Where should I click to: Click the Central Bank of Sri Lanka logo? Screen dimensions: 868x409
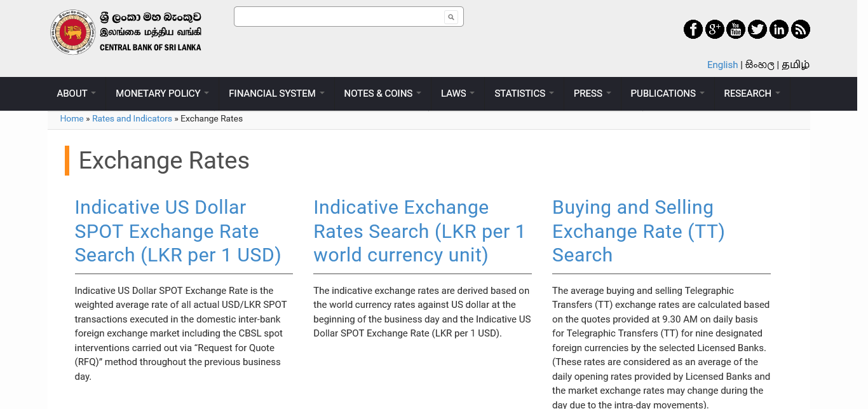126,32
